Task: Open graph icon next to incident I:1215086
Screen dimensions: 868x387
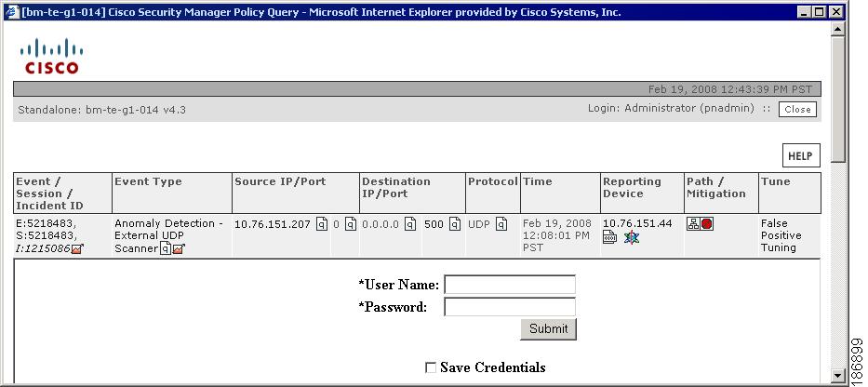Action: pyautogui.click(x=77, y=249)
